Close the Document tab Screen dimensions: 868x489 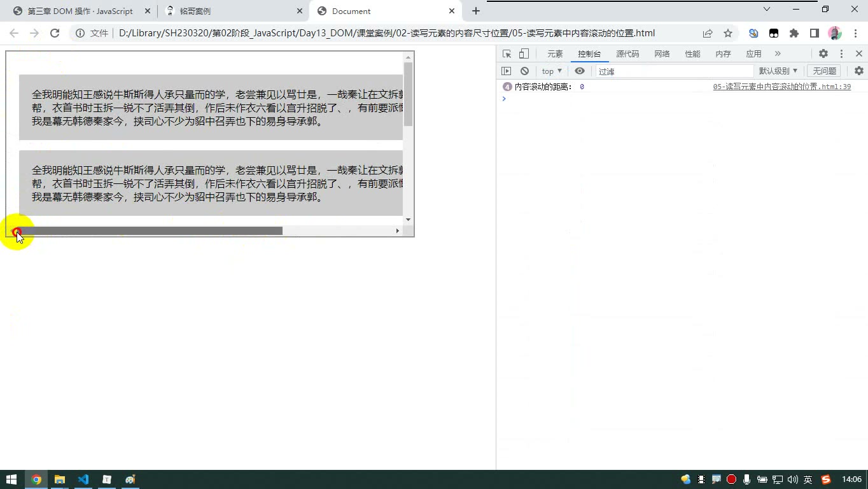(452, 11)
